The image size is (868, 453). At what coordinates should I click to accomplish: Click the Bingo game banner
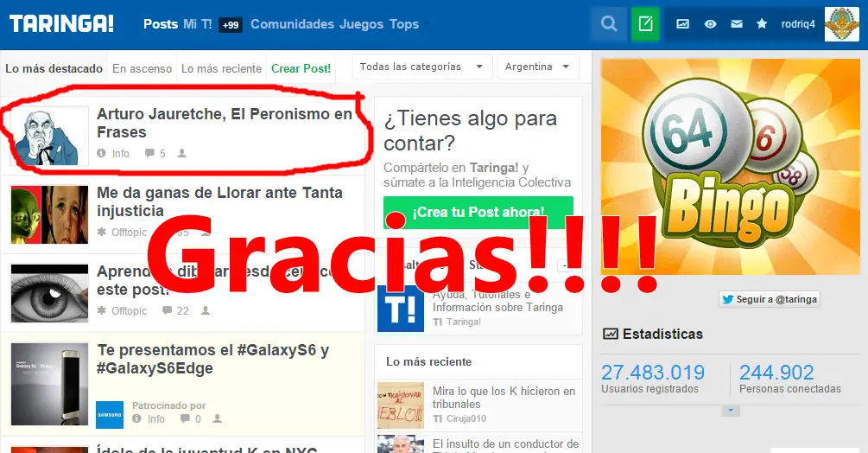click(731, 167)
